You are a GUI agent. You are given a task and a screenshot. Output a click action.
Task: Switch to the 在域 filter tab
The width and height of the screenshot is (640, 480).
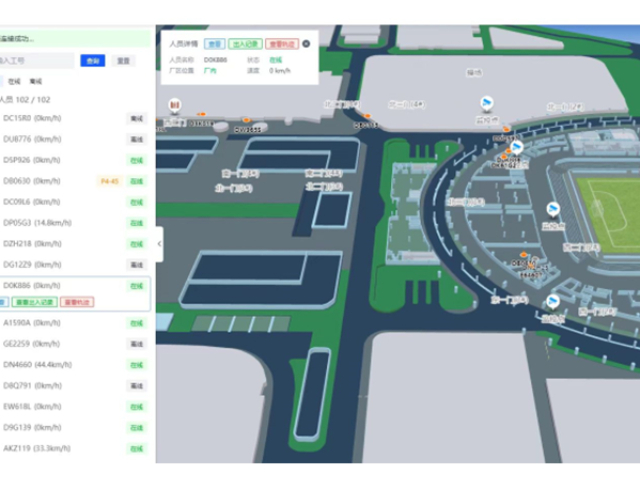pos(14,81)
